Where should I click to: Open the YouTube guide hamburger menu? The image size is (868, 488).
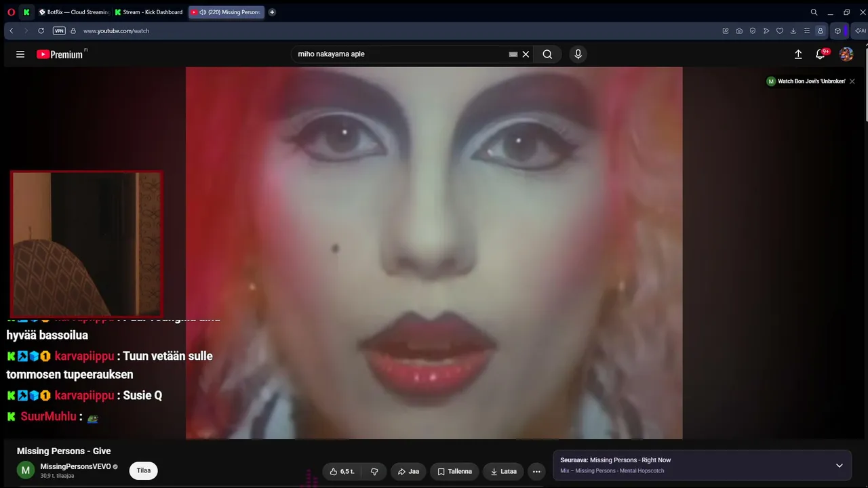point(20,54)
